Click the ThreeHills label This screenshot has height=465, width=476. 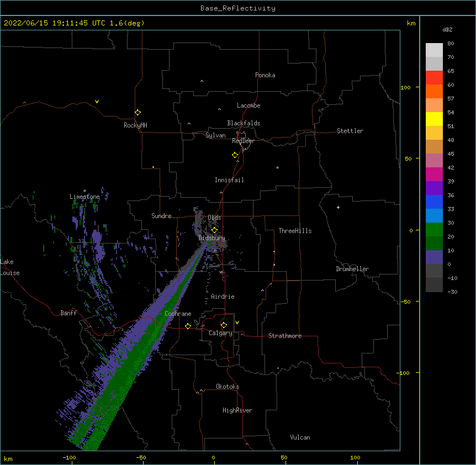point(295,231)
